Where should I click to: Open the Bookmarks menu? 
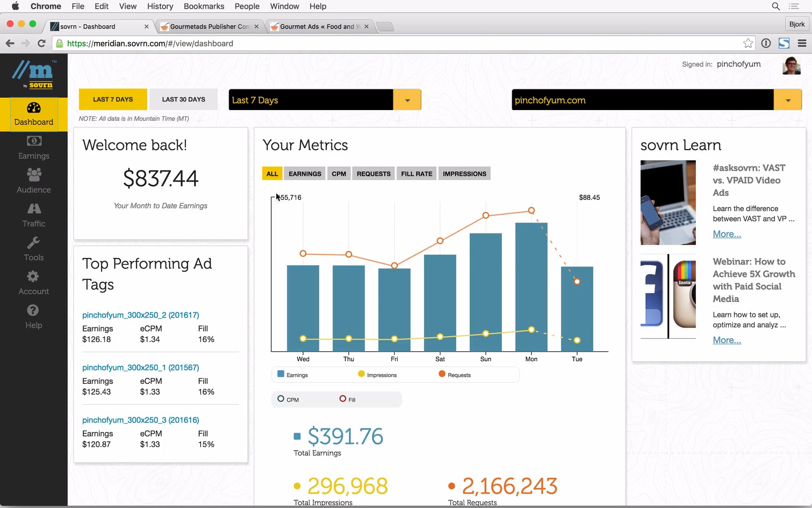click(x=204, y=6)
